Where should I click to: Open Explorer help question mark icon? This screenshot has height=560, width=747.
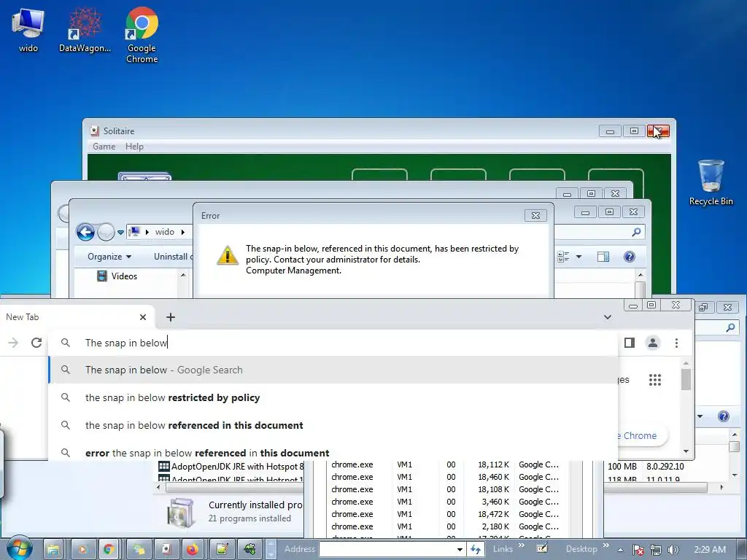(x=630, y=257)
